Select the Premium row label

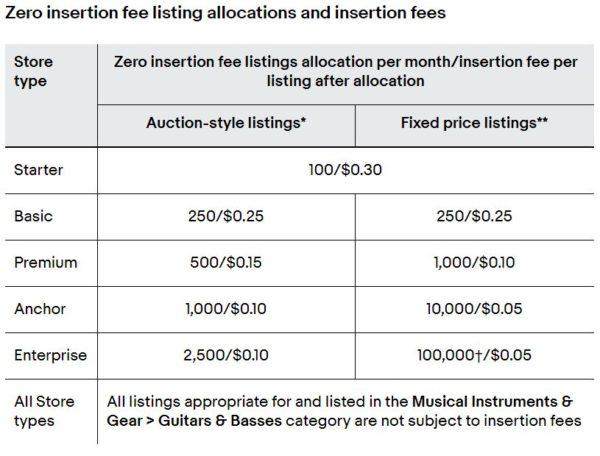click(x=46, y=262)
